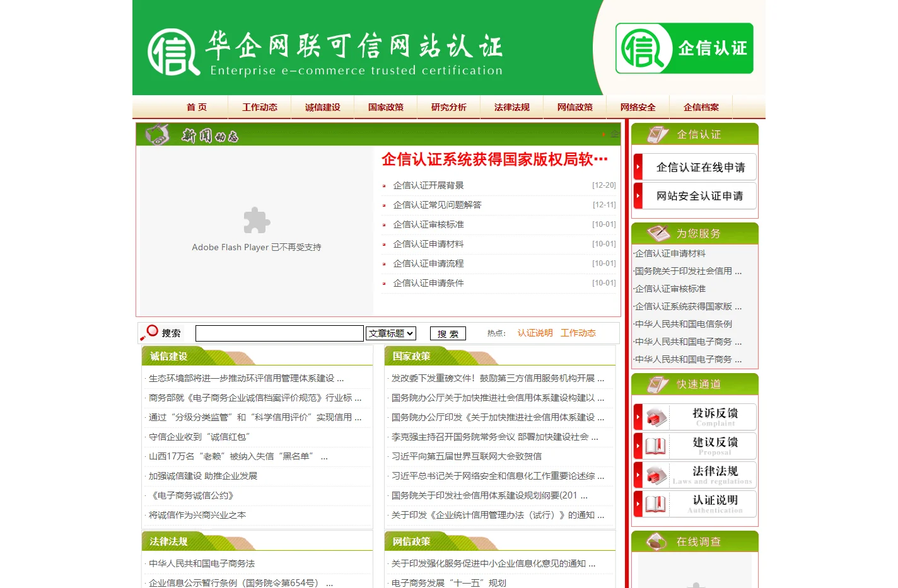This screenshot has width=898, height=588.
Task: Click the 建议反馈 book icon
Action: coord(656,446)
